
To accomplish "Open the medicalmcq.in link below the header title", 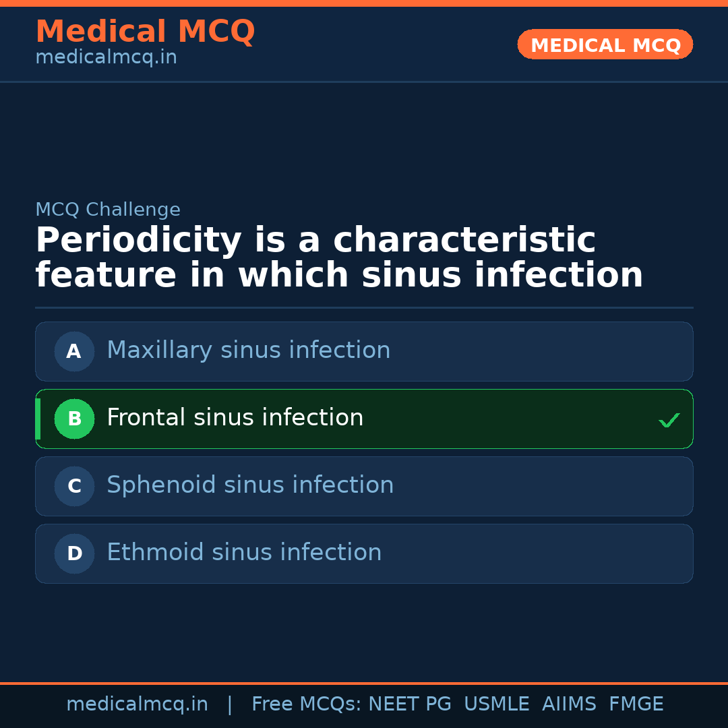I will 106,58.
